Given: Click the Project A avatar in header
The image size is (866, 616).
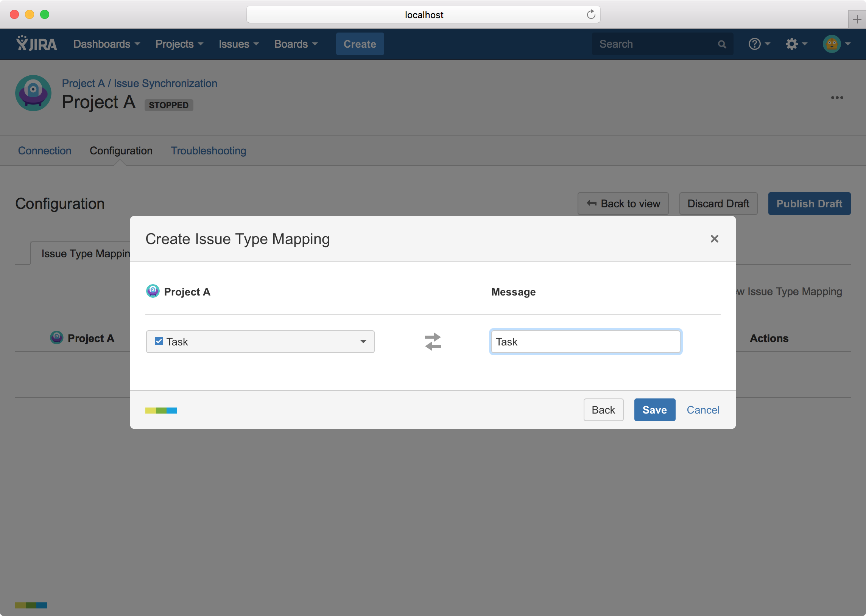Looking at the screenshot, I should coord(33,93).
